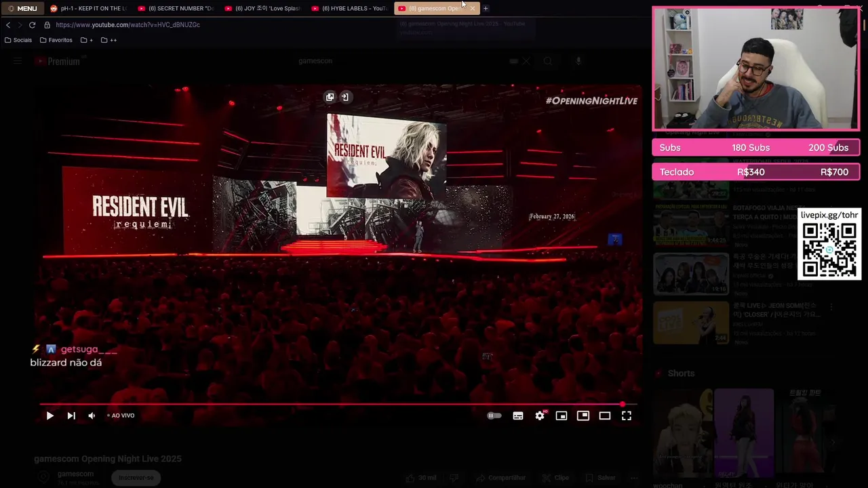
Task: Switch to HYBE LABELS tab
Action: 349,8
